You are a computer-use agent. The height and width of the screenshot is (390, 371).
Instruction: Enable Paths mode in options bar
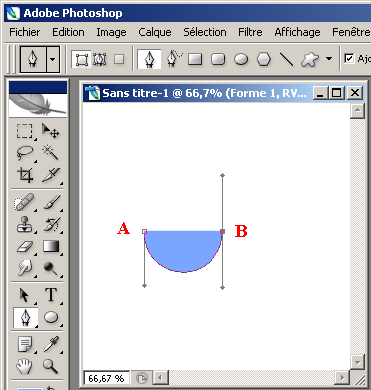(x=99, y=60)
